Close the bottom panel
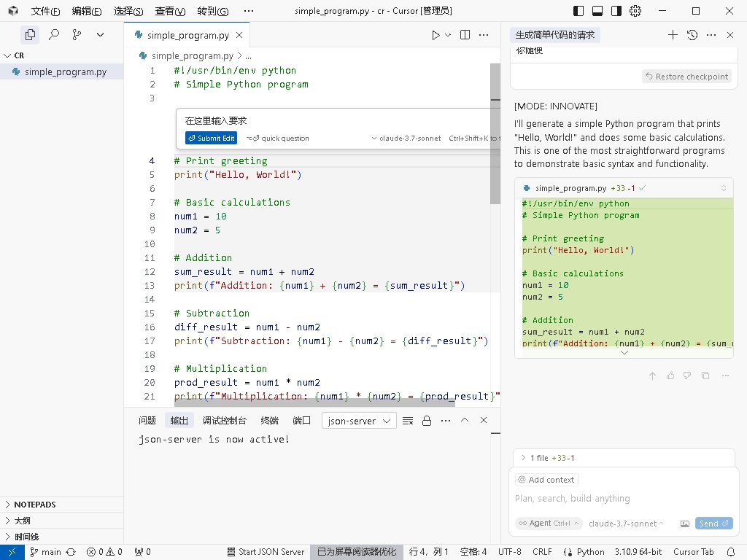 484,420
